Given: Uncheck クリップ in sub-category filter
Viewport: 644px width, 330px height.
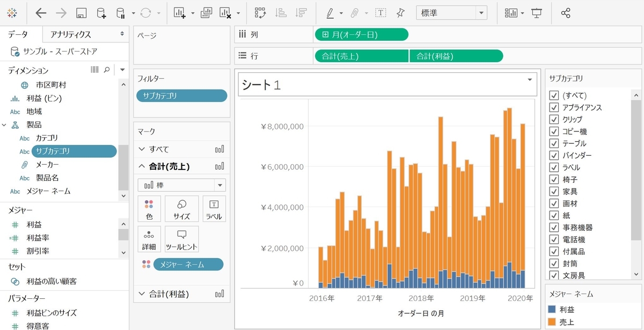Looking at the screenshot, I should [x=554, y=119].
